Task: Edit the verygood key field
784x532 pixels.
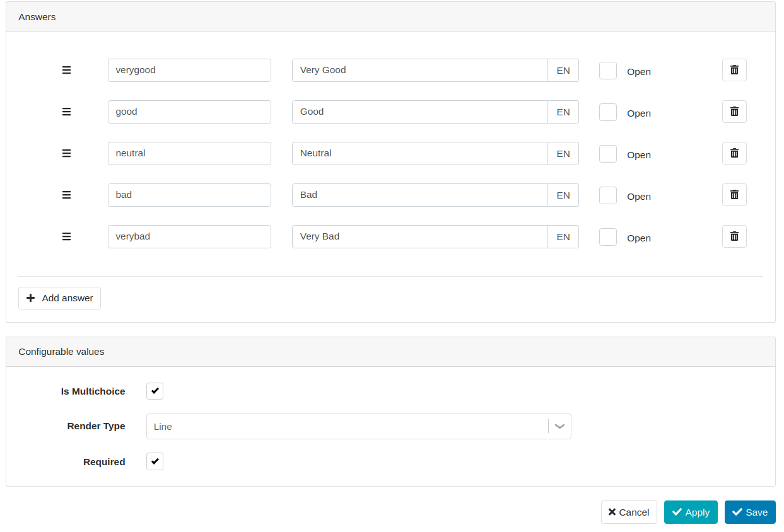Action: tap(189, 70)
